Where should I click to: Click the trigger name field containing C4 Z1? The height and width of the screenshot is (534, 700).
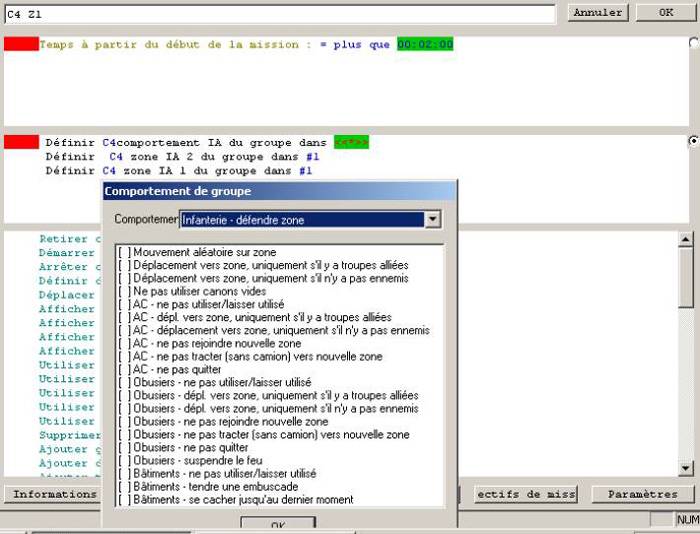279,15
